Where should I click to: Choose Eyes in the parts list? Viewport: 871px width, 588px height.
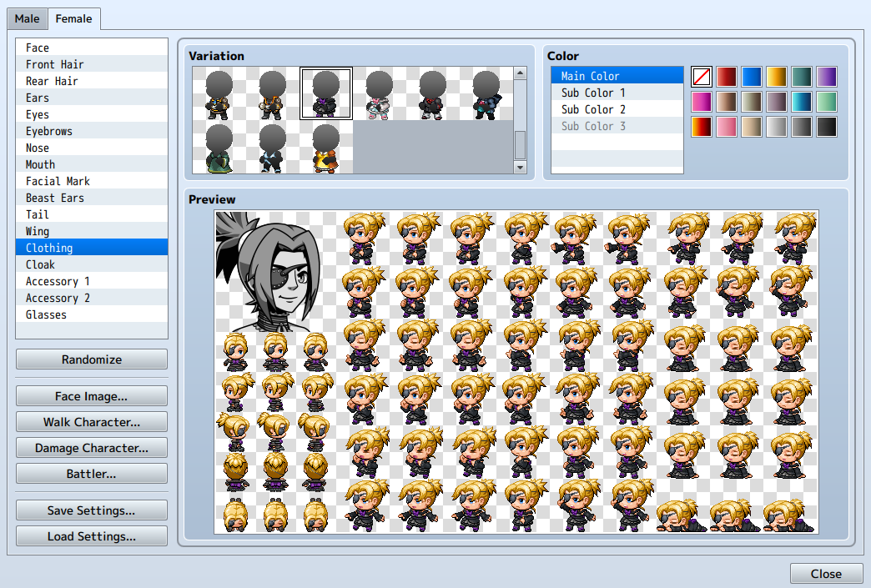click(92, 114)
